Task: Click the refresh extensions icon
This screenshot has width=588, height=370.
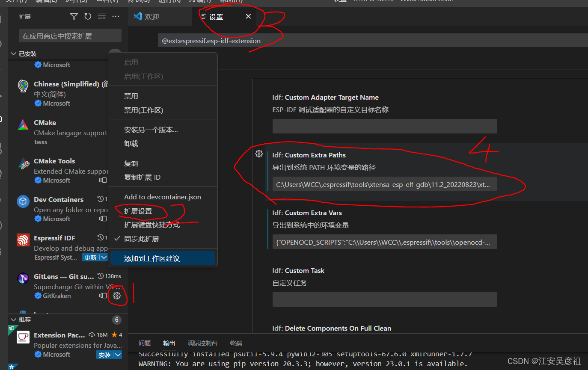Action: tap(88, 16)
